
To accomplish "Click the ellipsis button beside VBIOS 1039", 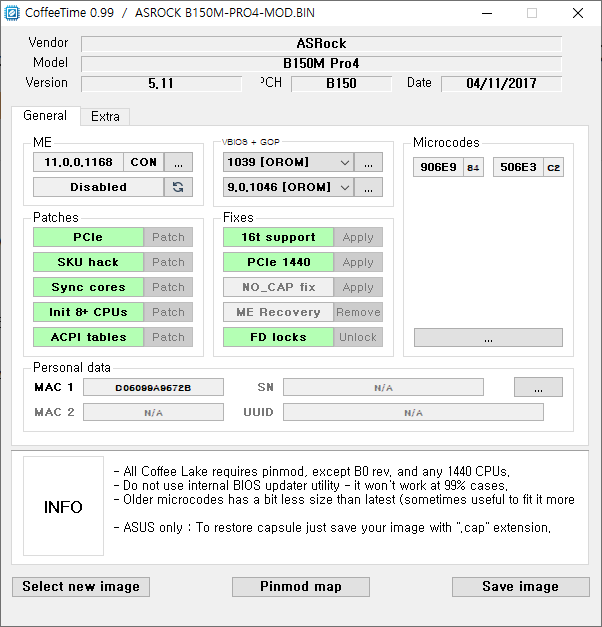I will 368,162.
